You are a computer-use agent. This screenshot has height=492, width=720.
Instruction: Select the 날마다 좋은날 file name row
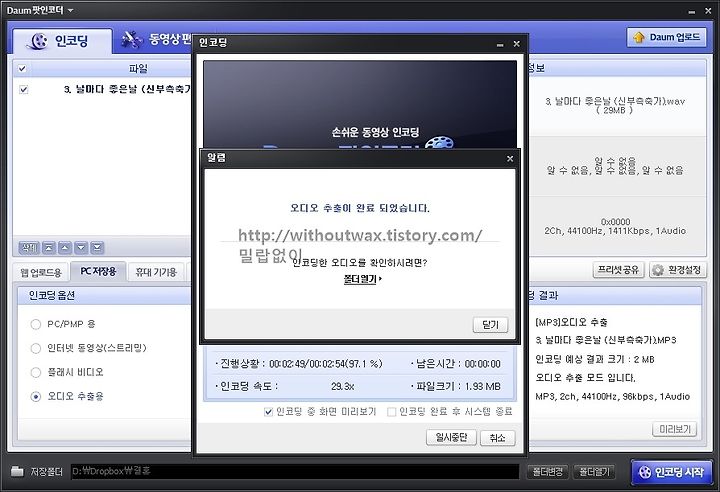(127, 89)
